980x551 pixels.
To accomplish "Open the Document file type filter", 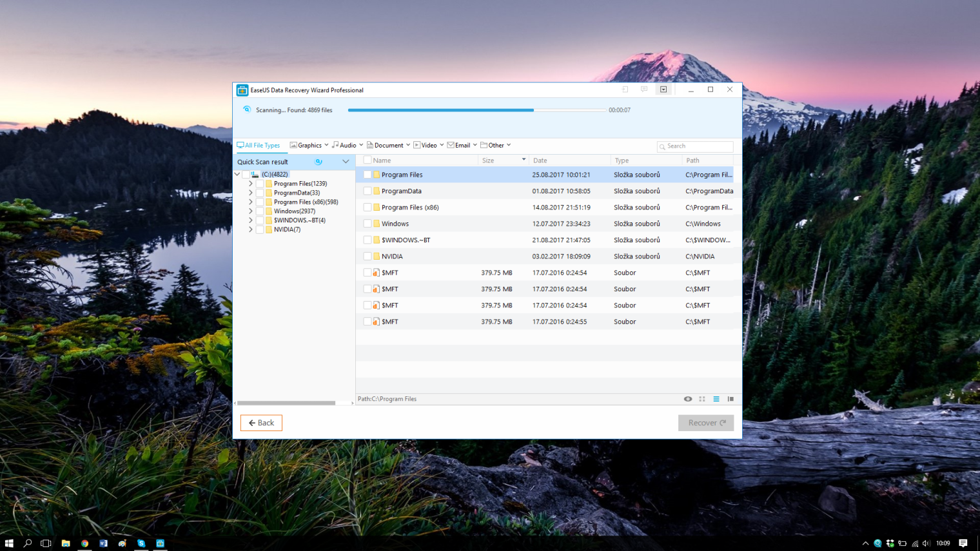I will [388, 146].
